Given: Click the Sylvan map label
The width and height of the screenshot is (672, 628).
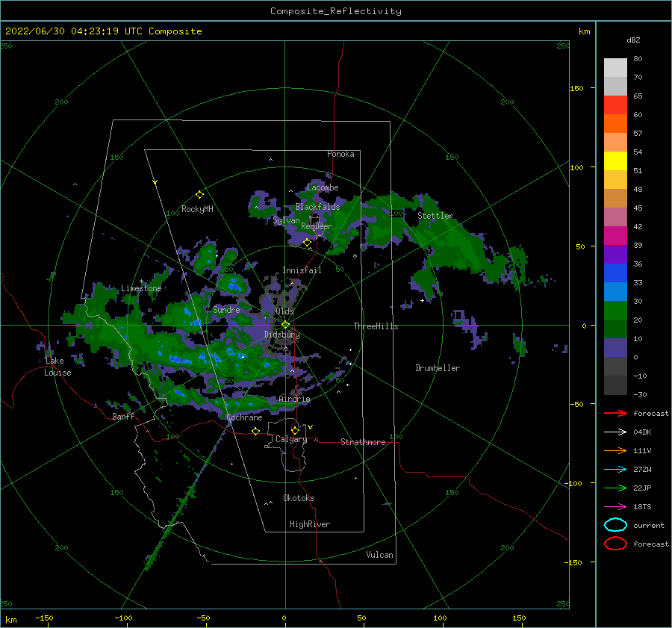Looking at the screenshot, I should 286,220.
